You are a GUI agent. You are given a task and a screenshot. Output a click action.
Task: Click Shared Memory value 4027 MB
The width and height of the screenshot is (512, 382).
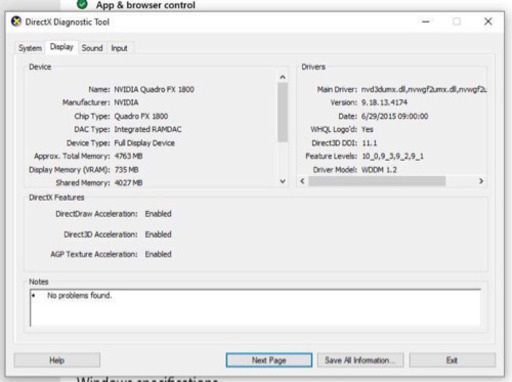(128, 183)
